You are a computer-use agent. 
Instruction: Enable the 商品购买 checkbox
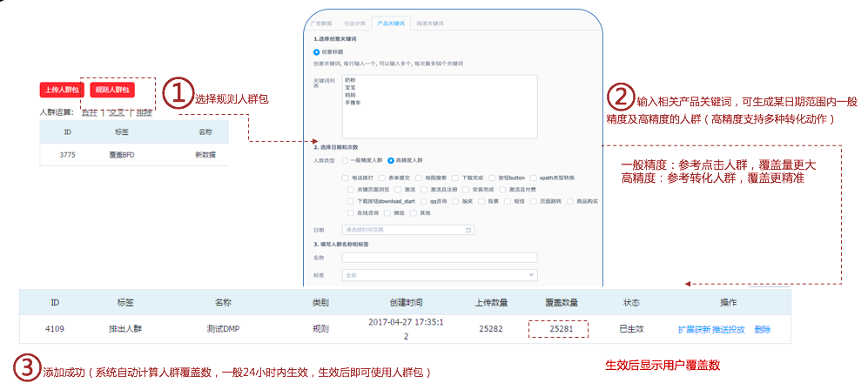tap(569, 201)
